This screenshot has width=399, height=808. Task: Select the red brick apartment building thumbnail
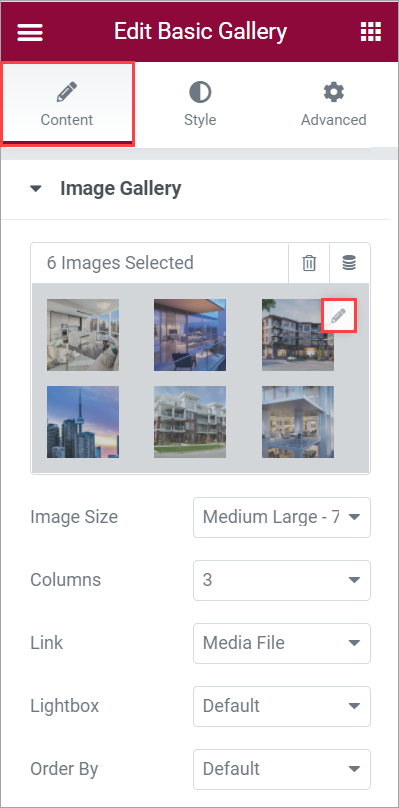tap(190, 422)
